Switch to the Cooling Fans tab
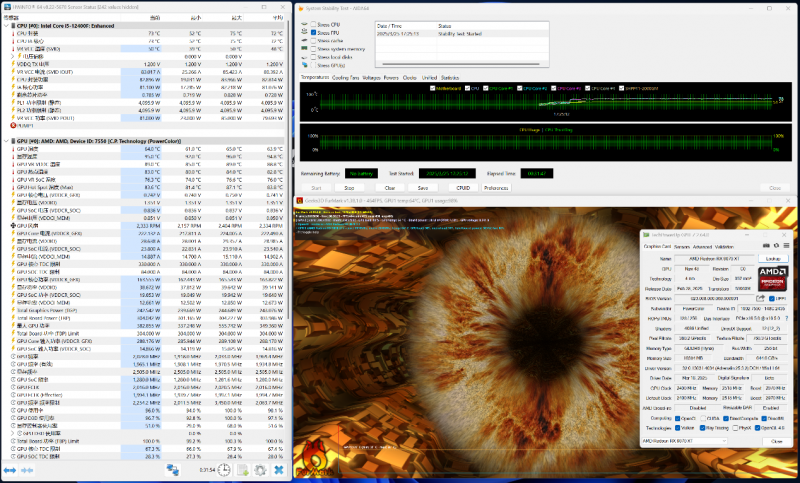The image size is (800, 483). click(345, 78)
